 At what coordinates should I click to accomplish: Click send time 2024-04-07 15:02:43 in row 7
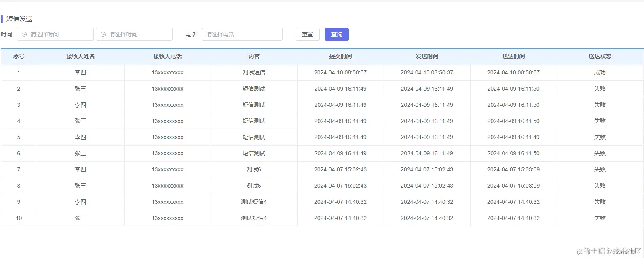tap(427, 169)
